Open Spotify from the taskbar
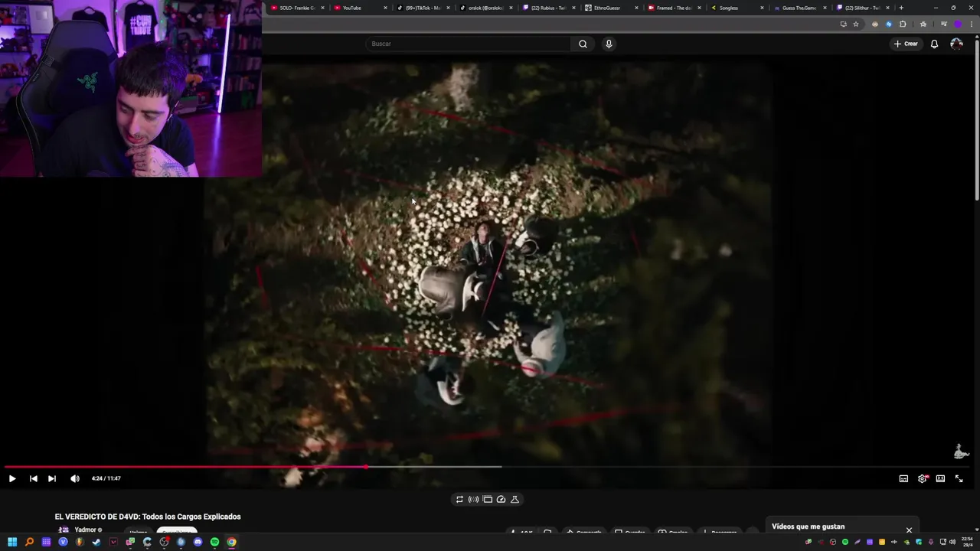980x551 pixels. pyautogui.click(x=214, y=542)
